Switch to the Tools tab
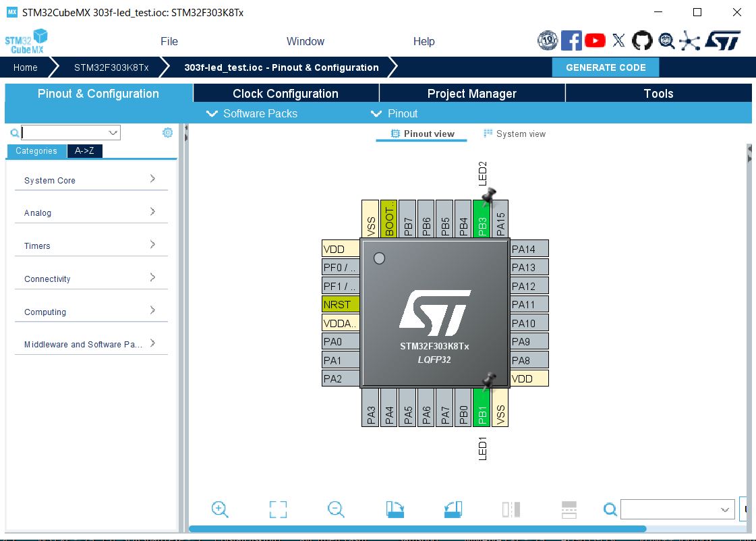The width and height of the screenshot is (756, 541). 659,94
